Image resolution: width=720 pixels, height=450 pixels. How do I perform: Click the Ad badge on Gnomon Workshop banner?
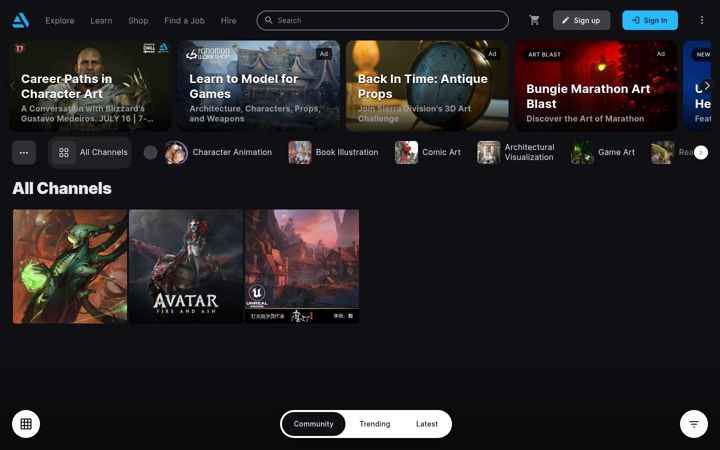click(x=324, y=54)
